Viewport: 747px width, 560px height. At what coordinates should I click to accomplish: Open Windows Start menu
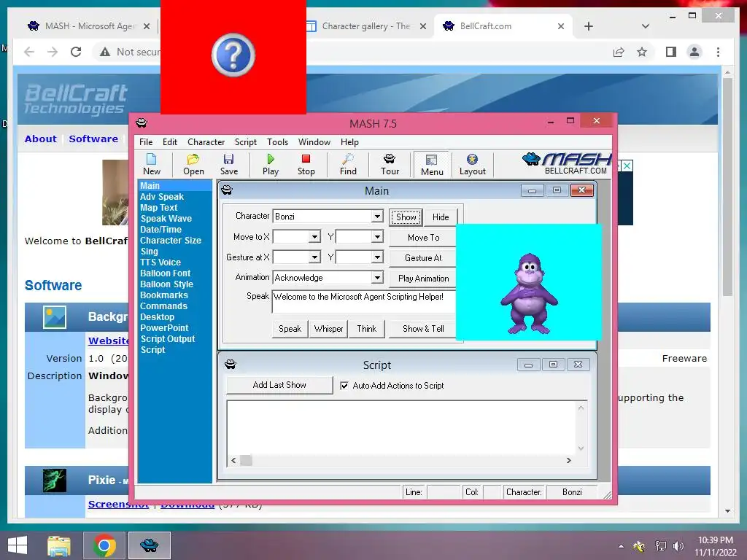point(18,545)
